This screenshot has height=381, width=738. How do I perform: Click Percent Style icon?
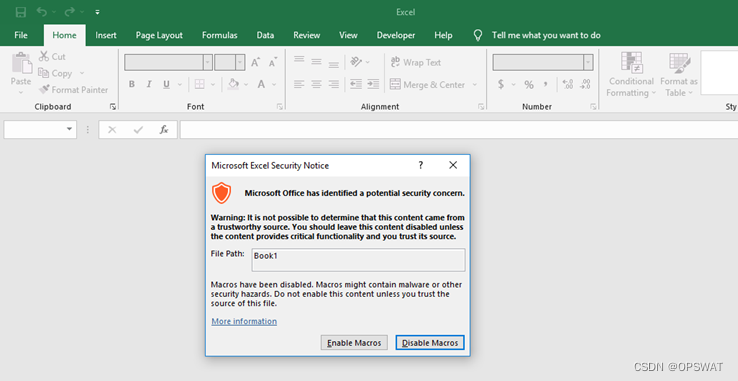click(529, 85)
